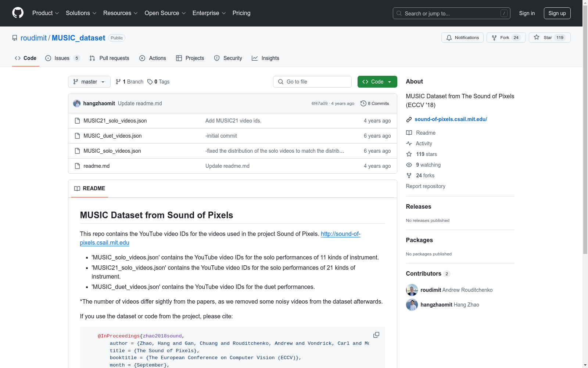Screen dimensions: 588x368
Task: Click the file icon for MUSIC21_solo_videos.json
Action: coord(77,121)
